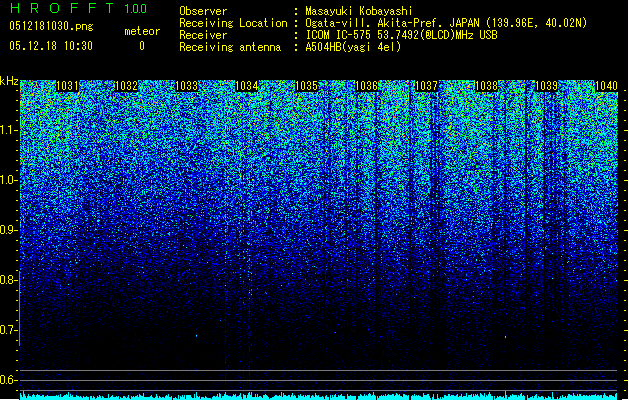
Task: Click the 1039 time marker
Action: click(546, 86)
